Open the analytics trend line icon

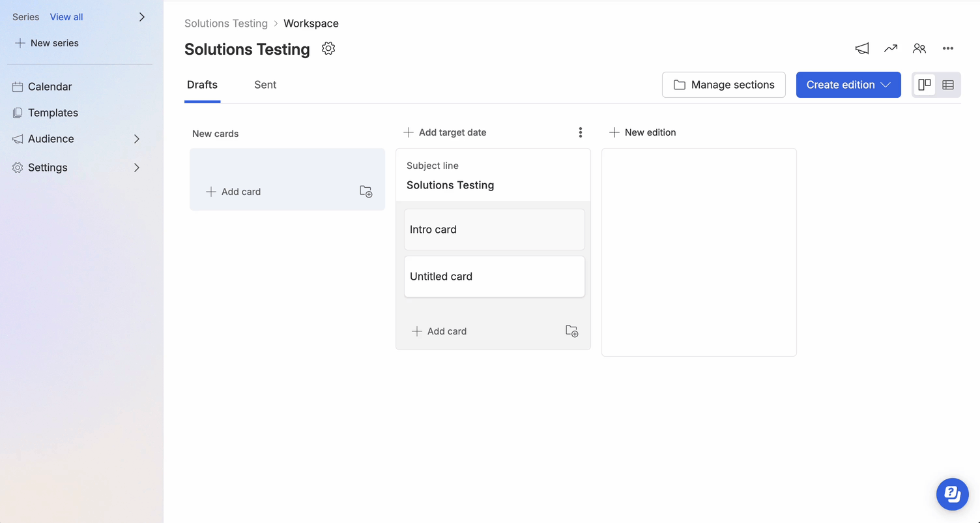coord(891,48)
